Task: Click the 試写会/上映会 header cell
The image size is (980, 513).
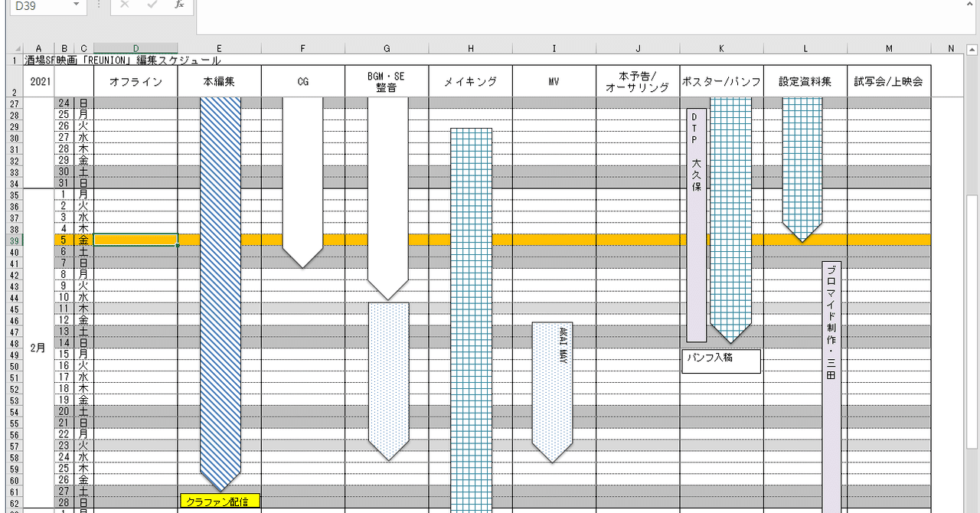Action: (x=888, y=80)
